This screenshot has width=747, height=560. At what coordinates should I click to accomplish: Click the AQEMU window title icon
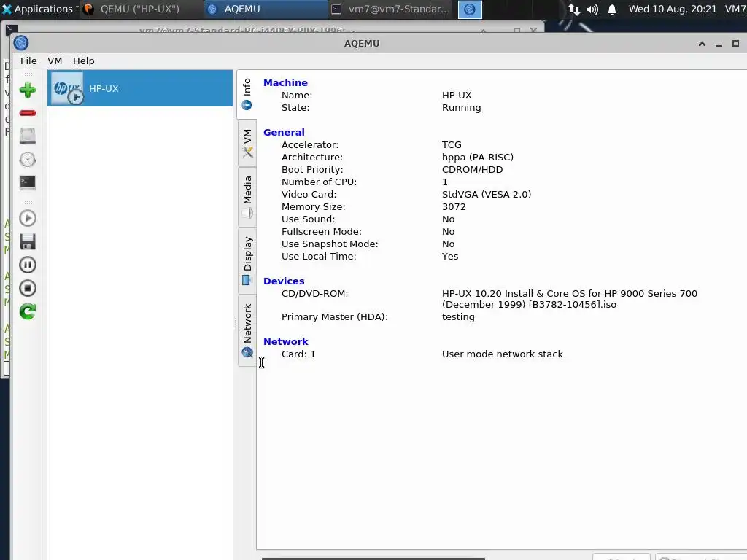21,43
